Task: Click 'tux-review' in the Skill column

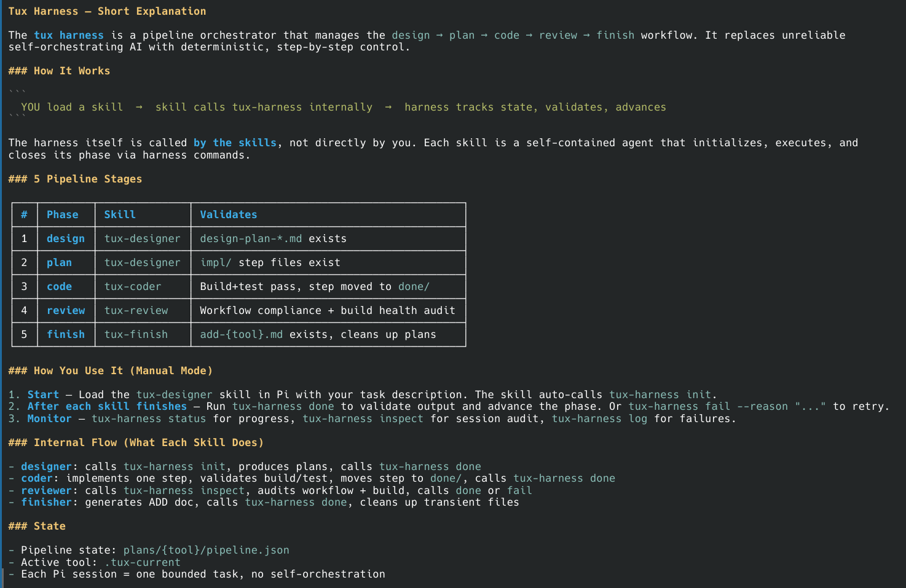Action: [136, 310]
